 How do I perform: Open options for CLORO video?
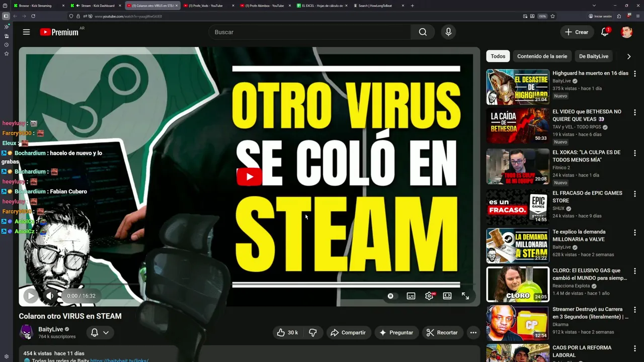click(634, 271)
